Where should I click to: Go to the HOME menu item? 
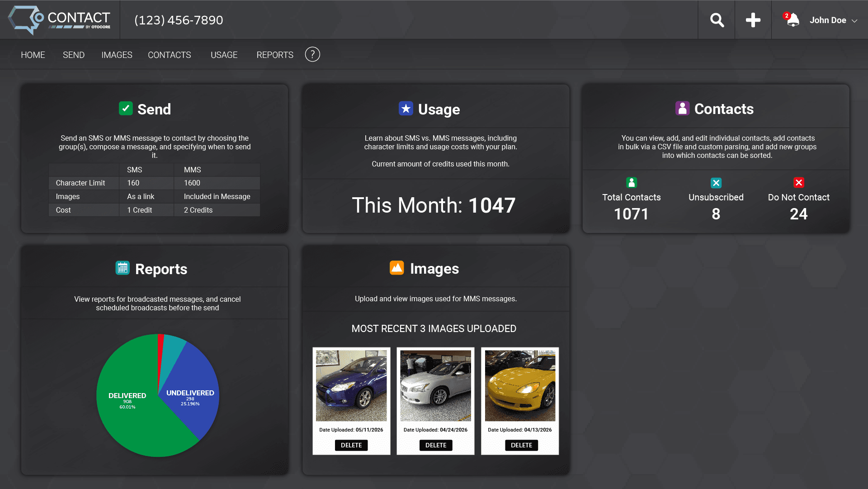tap(33, 55)
